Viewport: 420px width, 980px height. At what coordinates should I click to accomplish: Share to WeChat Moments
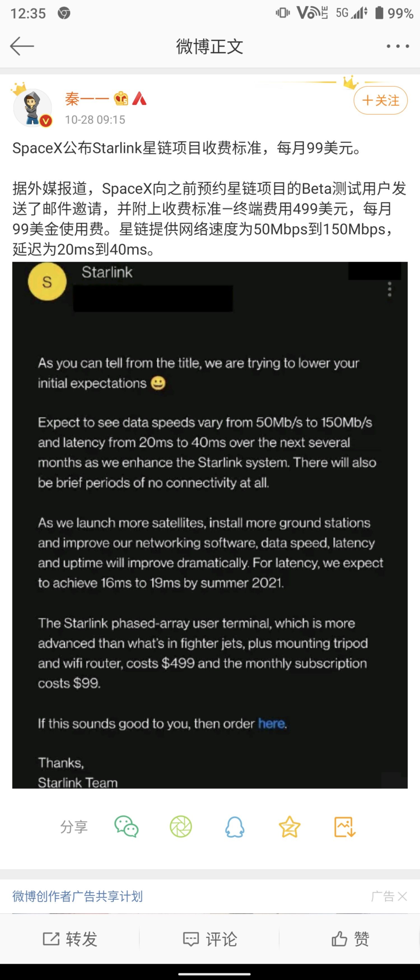click(181, 826)
